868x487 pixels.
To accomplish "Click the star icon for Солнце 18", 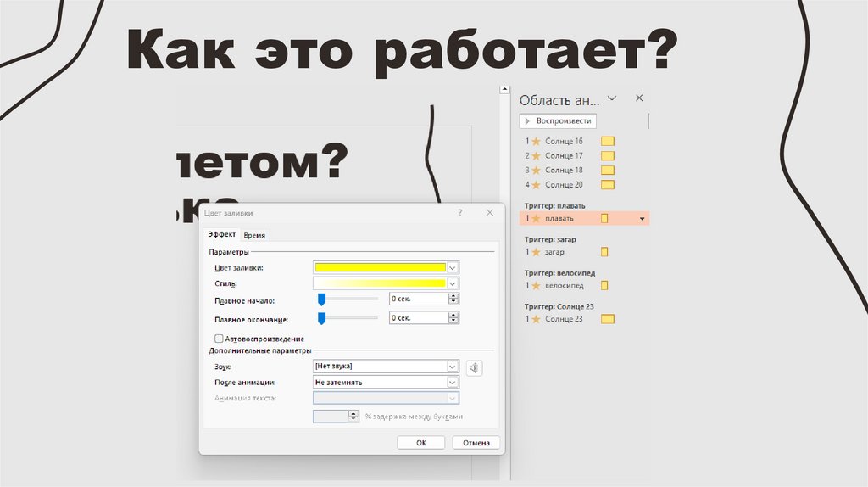I will pos(536,170).
